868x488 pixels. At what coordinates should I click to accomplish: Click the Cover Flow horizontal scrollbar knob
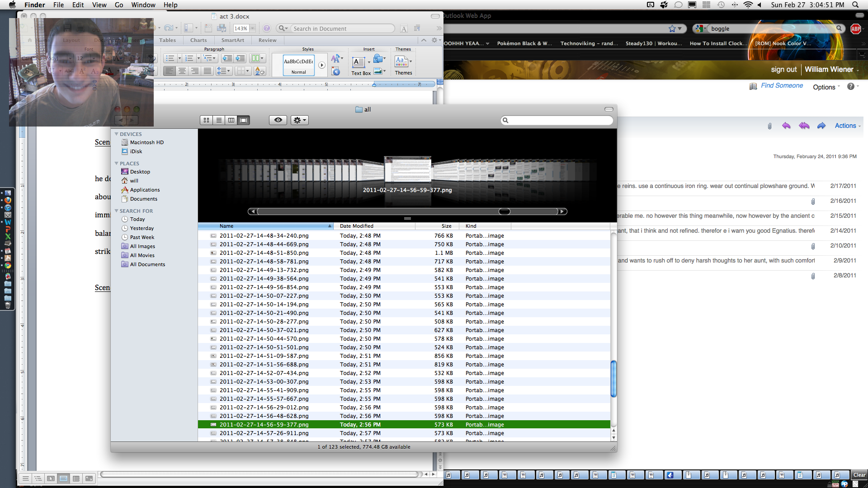click(504, 211)
